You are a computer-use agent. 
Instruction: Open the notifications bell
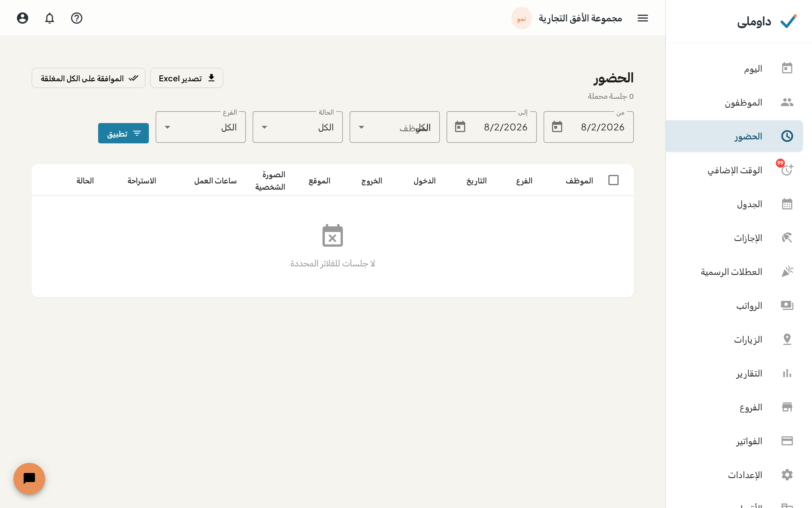50,18
